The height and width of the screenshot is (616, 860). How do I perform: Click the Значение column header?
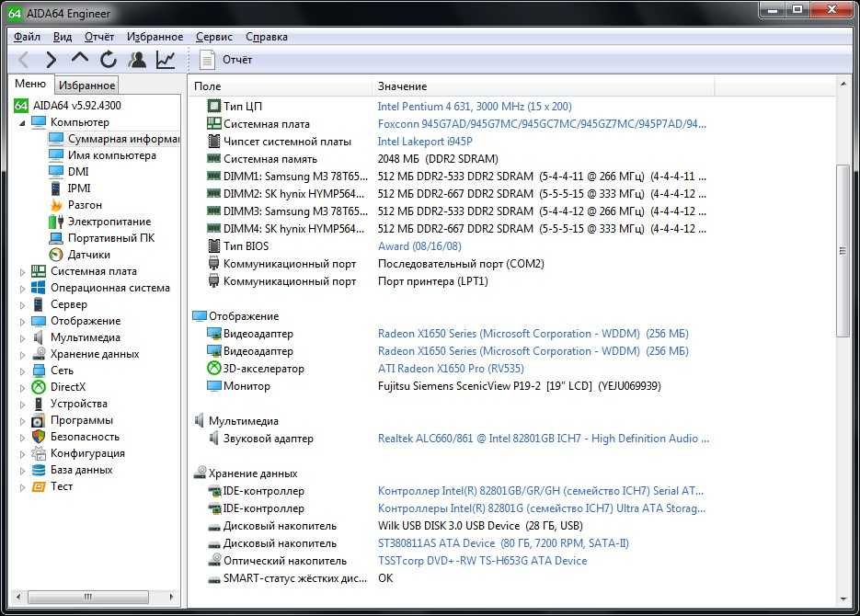pyautogui.click(x=543, y=86)
